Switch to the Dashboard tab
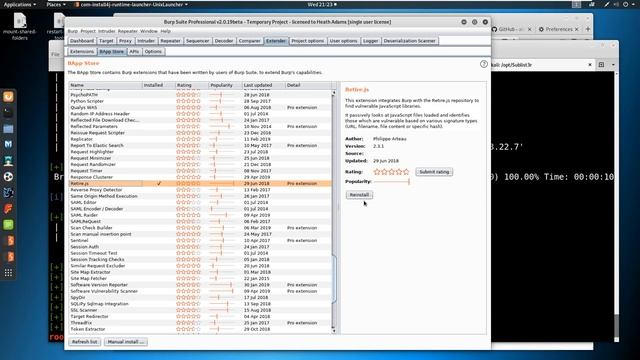Screen dimensions: 640x360 [x=82, y=41]
